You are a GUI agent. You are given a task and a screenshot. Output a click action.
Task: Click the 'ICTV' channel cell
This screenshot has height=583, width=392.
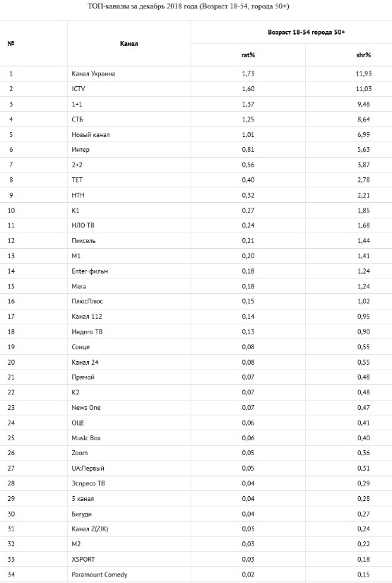click(x=78, y=89)
